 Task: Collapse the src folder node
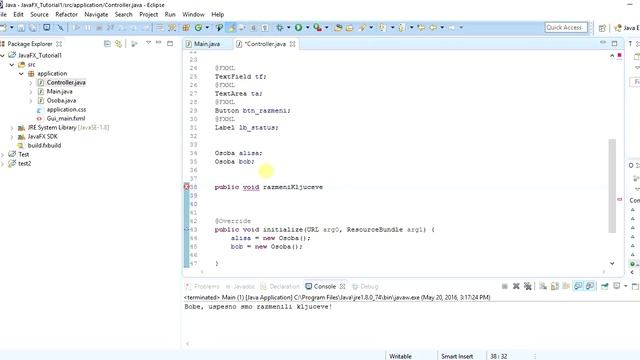12,64
